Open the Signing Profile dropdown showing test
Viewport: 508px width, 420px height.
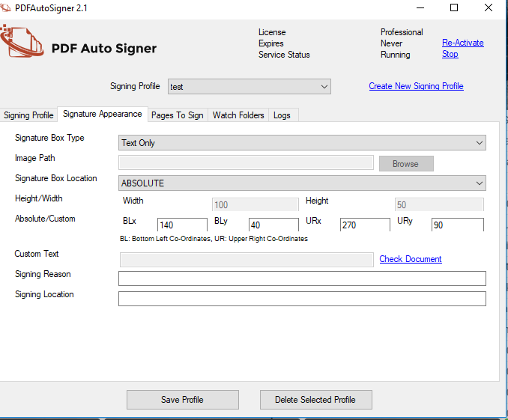pyautogui.click(x=250, y=86)
